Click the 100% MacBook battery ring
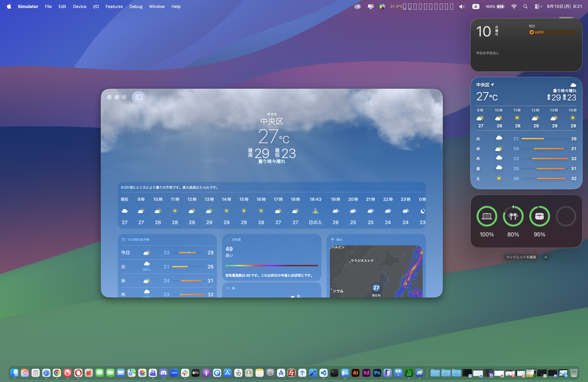Viewport: 588px width, 382px height. pos(487,216)
